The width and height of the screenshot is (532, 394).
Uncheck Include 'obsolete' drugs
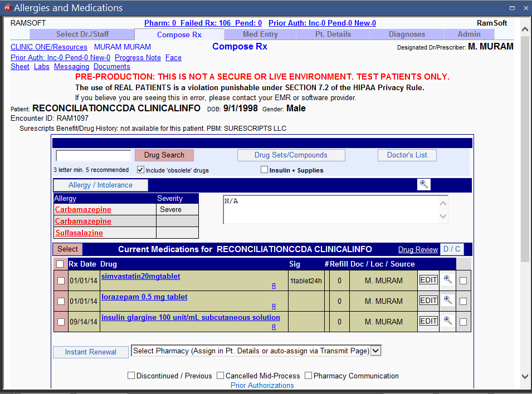click(140, 170)
